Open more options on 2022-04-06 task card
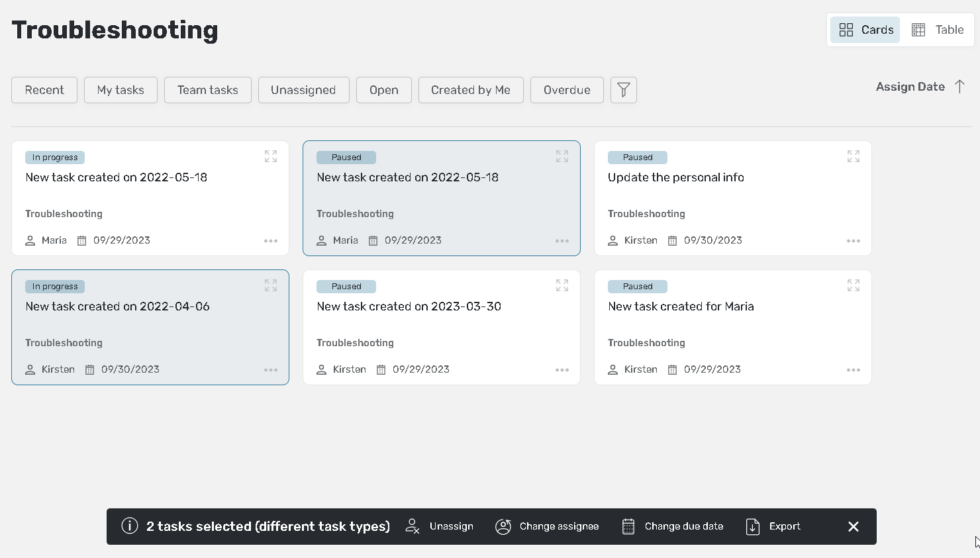This screenshot has height=558, width=980. click(x=270, y=370)
